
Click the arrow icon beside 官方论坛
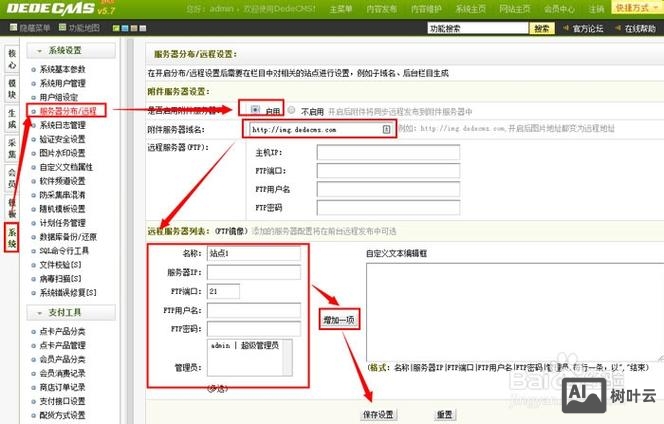[x=566, y=28]
